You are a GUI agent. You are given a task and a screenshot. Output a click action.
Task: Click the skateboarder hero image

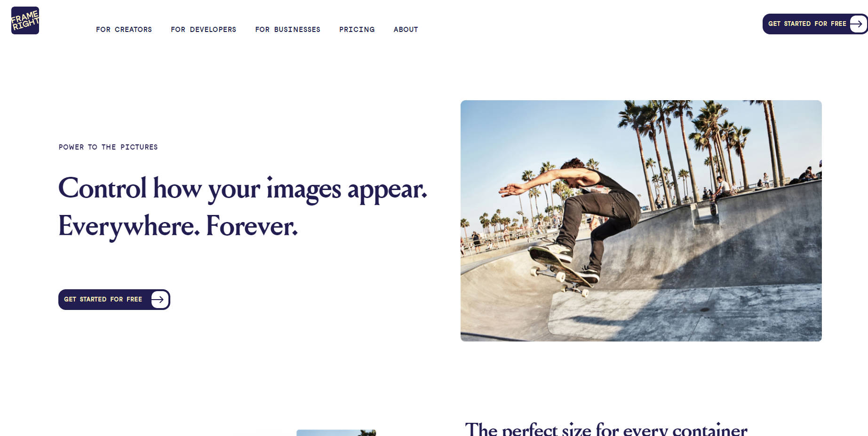coord(641,221)
